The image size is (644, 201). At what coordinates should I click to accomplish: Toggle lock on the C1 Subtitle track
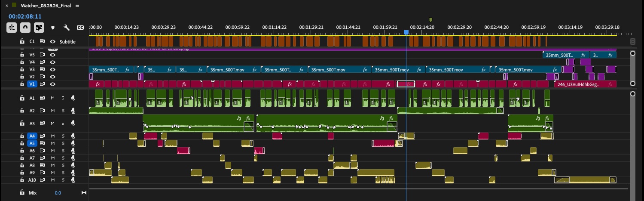point(22,42)
